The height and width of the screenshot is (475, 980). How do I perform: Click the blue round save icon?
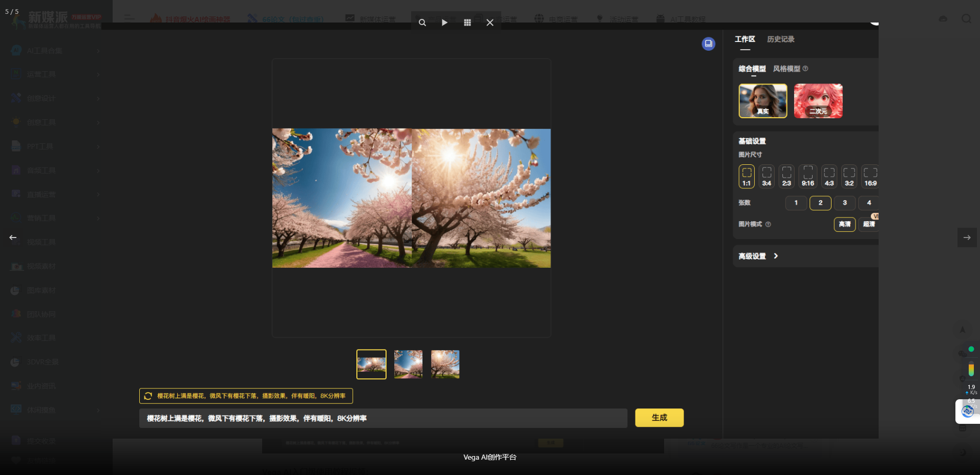click(708, 44)
